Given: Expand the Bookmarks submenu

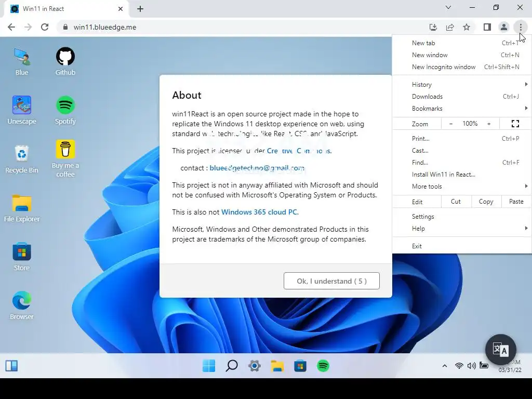Looking at the screenshot, I should point(462,109).
